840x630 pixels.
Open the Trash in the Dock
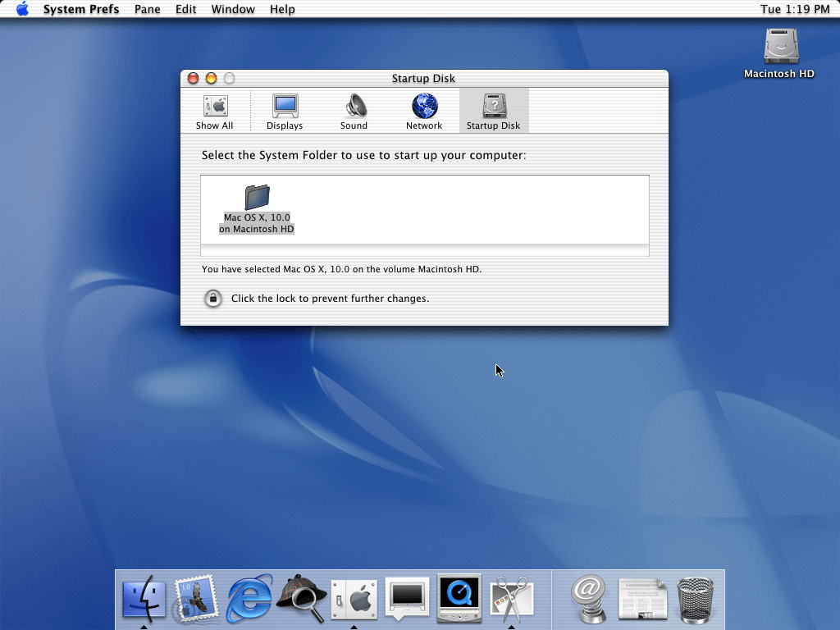click(696, 598)
